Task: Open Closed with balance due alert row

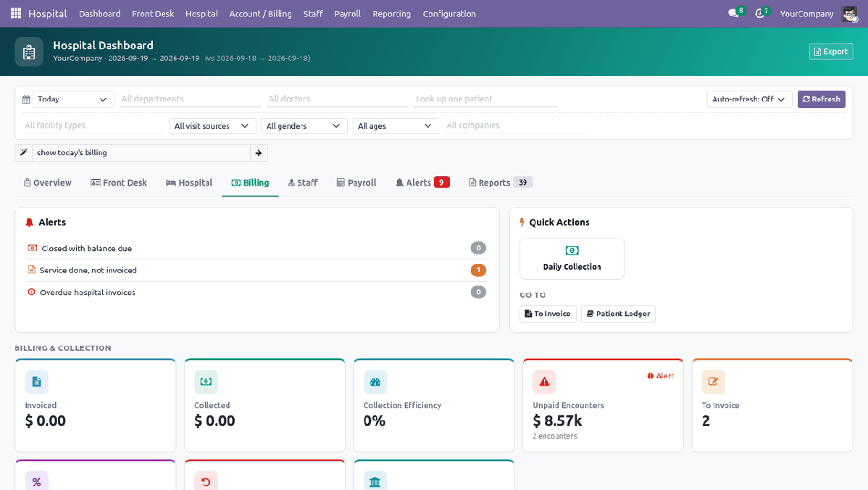Action: tap(257, 248)
